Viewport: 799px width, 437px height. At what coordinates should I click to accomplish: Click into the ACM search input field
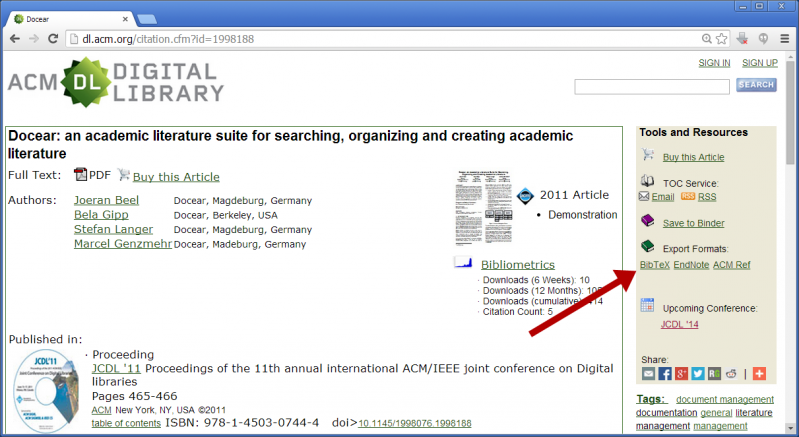click(x=652, y=87)
